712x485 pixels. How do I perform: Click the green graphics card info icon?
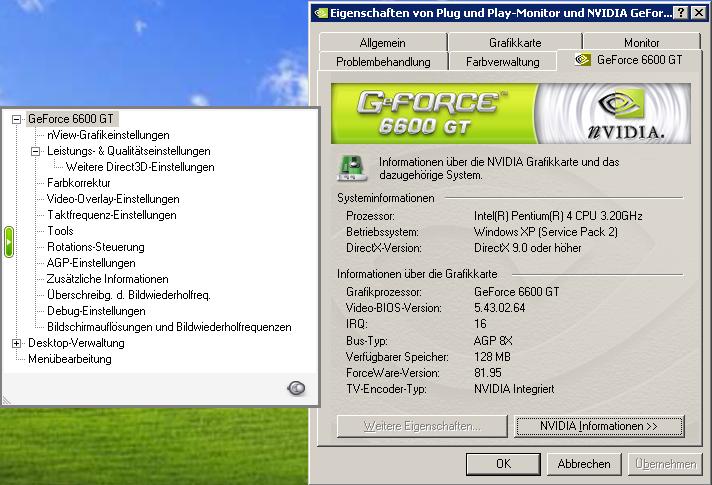352,168
